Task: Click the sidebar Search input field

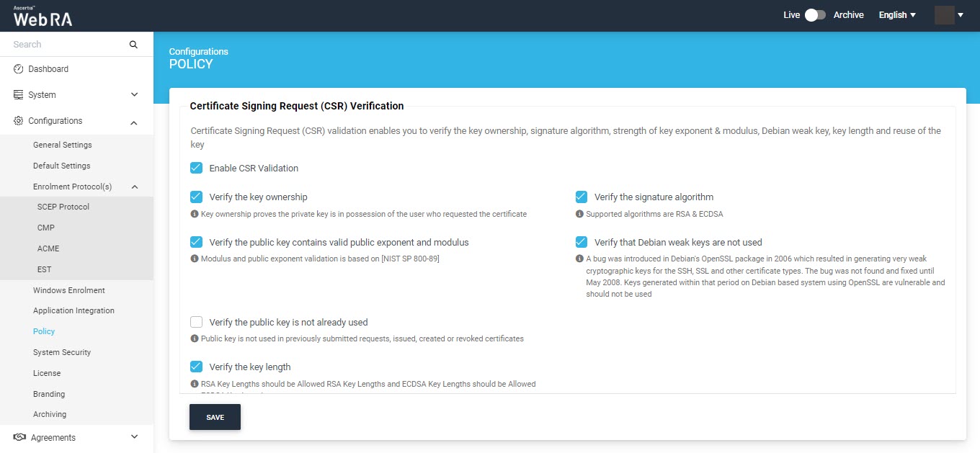Action: tap(68, 45)
